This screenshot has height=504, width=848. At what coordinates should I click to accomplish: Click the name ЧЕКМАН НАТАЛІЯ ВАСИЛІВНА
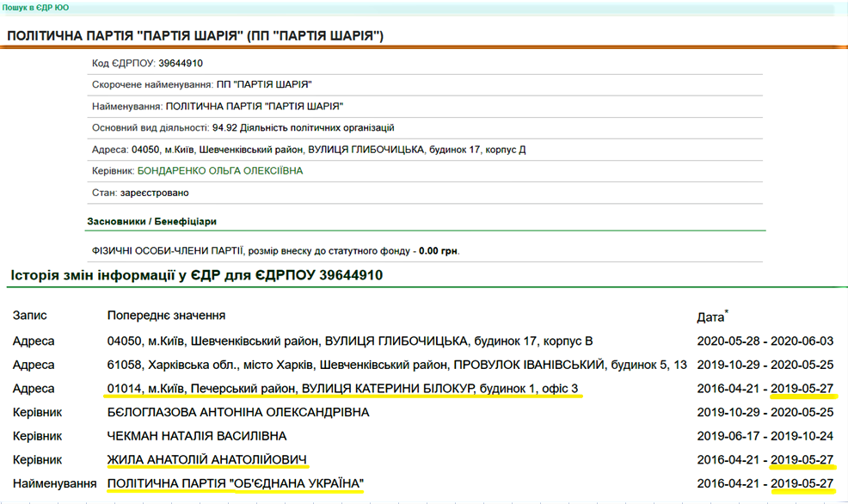coord(197,436)
